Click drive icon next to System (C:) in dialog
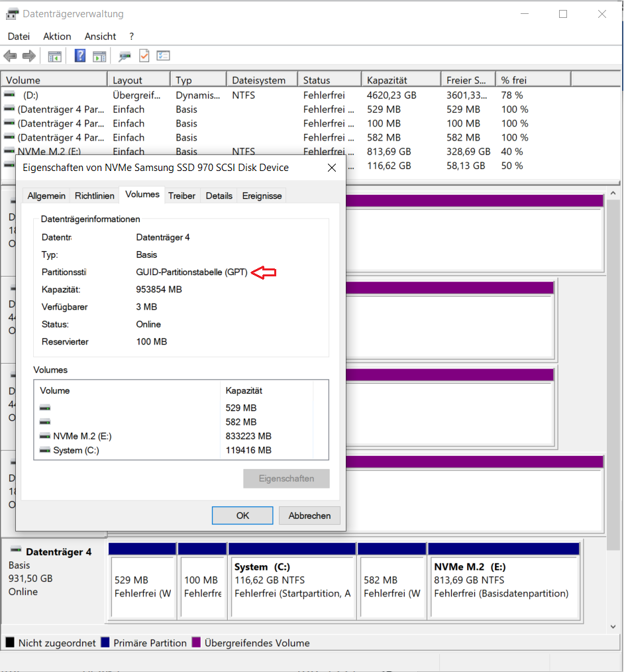This screenshot has height=672, width=624. click(x=45, y=450)
